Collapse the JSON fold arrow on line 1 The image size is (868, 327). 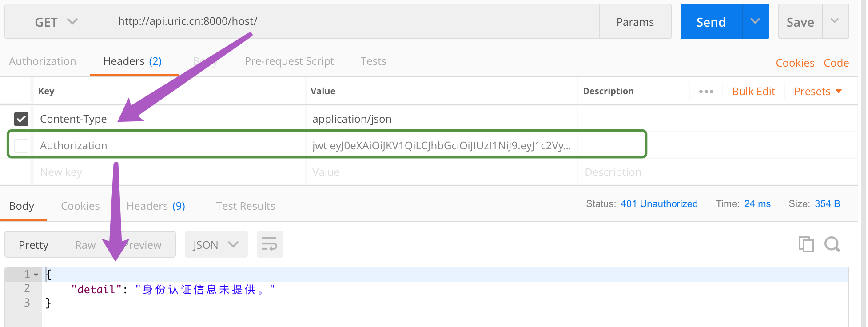pos(36,275)
